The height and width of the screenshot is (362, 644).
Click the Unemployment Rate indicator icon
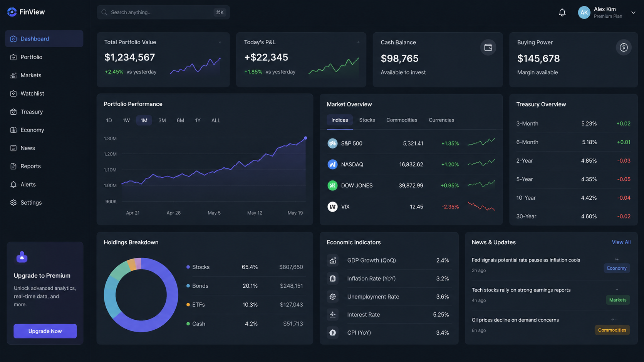coord(332,297)
